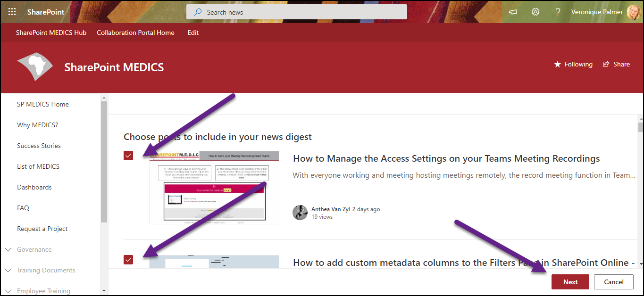Screen dimensions: 644x296
Task: Click the Search news input field
Action: click(x=296, y=11)
